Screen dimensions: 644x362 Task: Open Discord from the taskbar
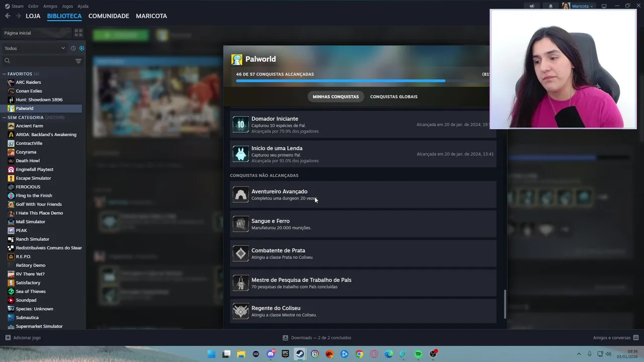pos(271,354)
